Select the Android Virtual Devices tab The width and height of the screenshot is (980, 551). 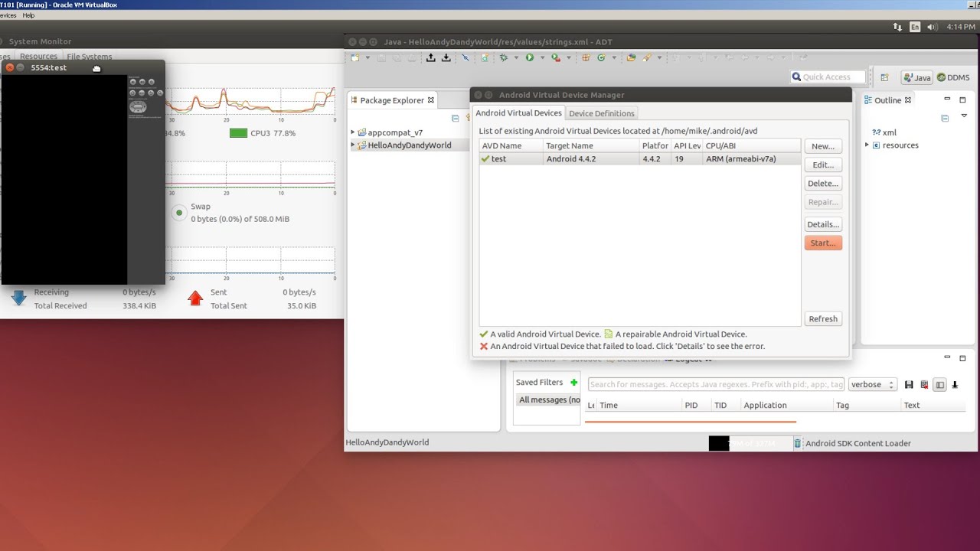click(518, 113)
